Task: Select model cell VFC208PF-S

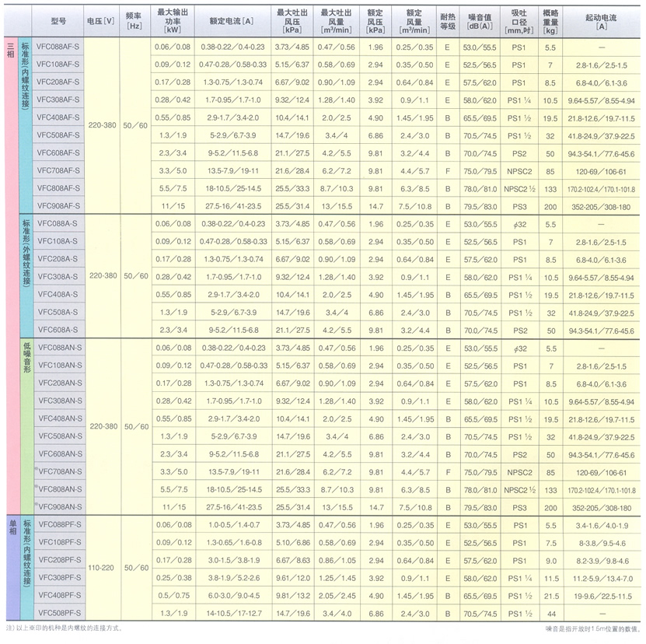Action: coord(60,560)
